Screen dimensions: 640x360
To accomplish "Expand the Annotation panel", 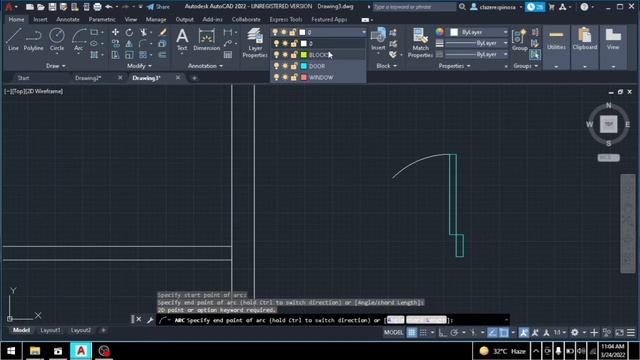I will click(205, 66).
